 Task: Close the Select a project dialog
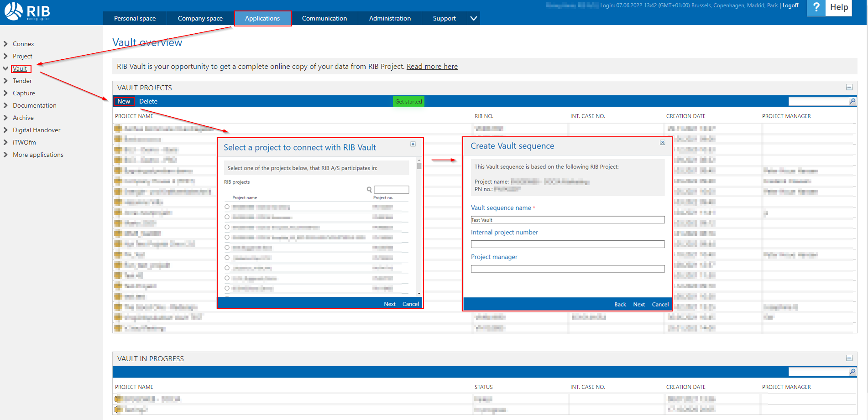413,144
